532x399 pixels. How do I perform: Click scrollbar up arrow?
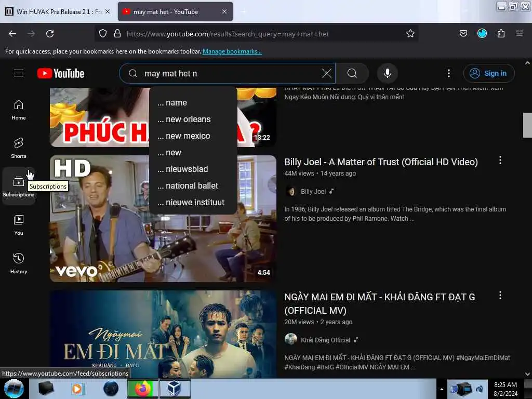pyautogui.click(x=527, y=63)
